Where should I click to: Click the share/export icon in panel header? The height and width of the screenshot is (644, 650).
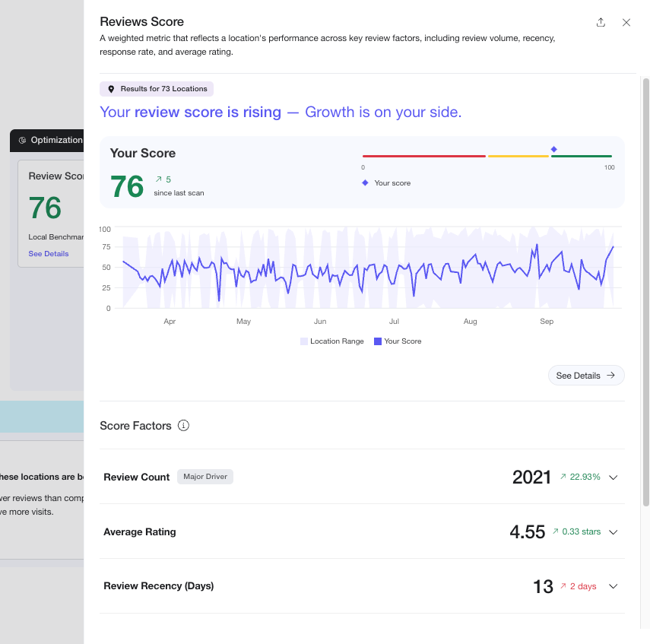click(601, 22)
